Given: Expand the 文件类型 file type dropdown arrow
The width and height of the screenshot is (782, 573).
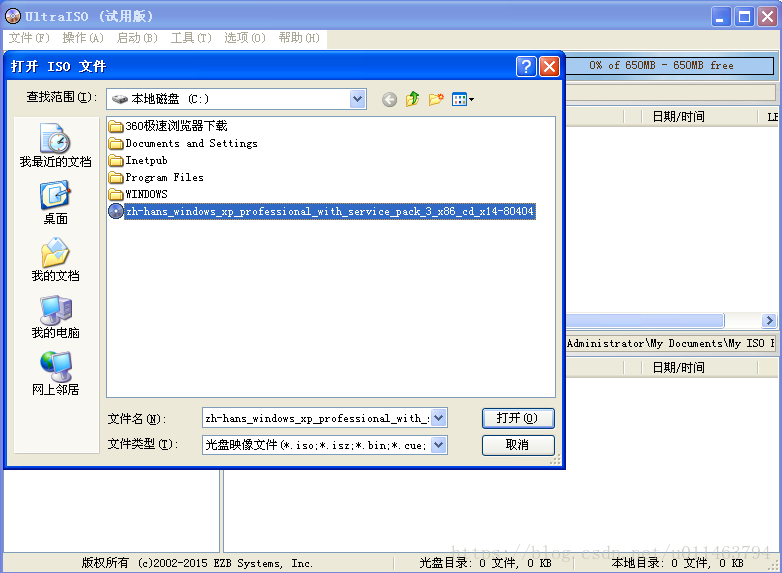Looking at the screenshot, I should tap(438, 445).
